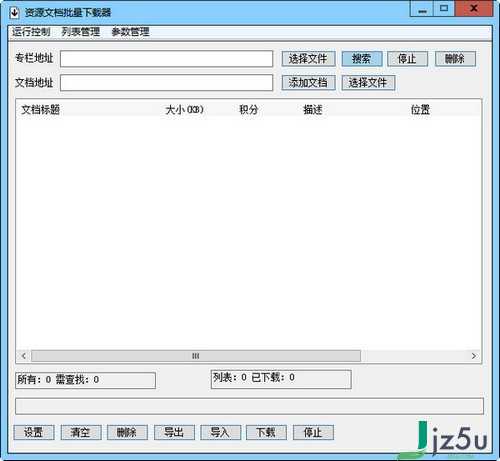
Task: Click the horizontal scrollbar right arrow
Action: [x=473, y=356]
